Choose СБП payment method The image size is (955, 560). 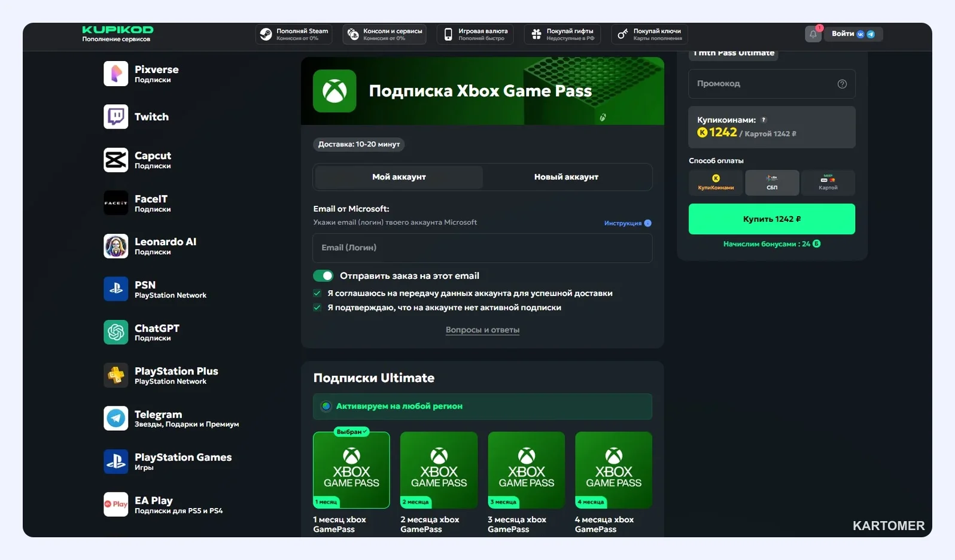[772, 182]
